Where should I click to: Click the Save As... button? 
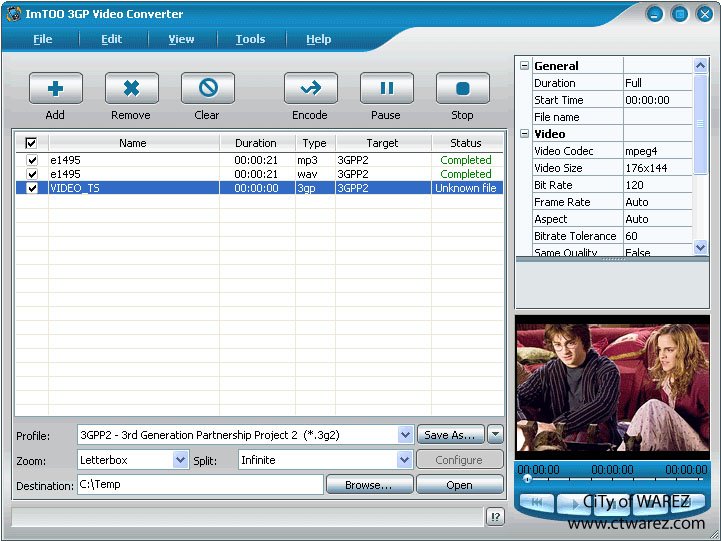click(x=451, y=434)
